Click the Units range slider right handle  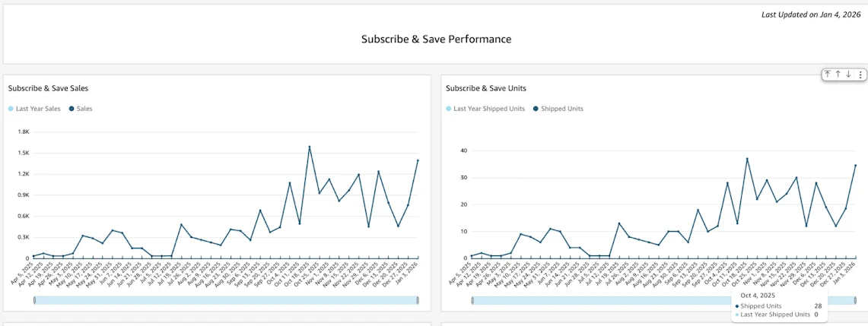[x=855, y=300]
